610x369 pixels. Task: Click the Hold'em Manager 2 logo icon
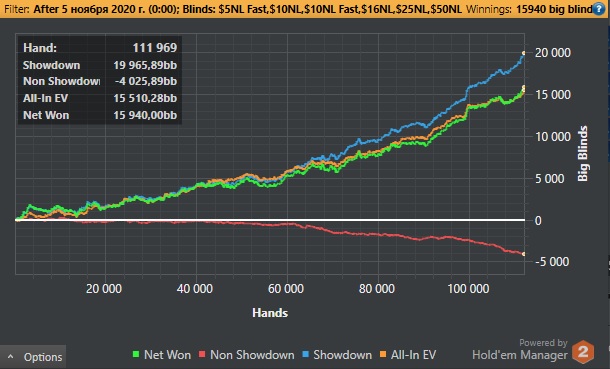(583, 352)
